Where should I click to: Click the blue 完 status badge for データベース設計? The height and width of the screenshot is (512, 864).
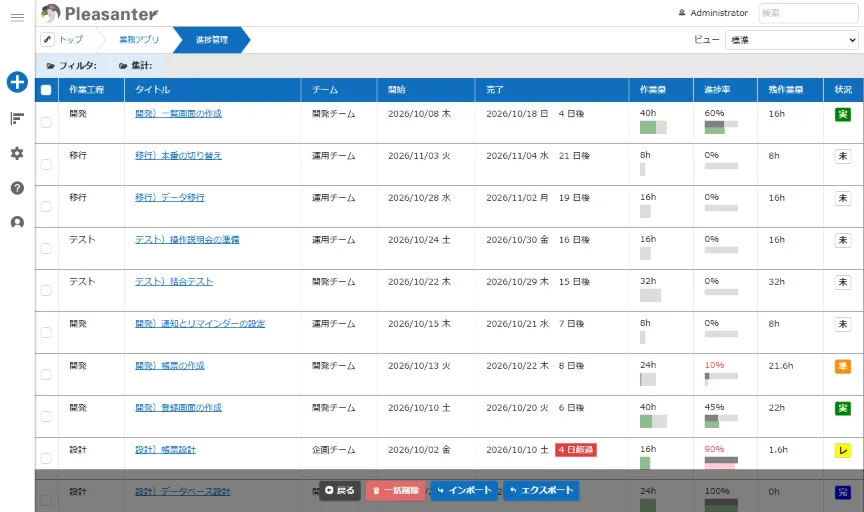coord(843,492)
